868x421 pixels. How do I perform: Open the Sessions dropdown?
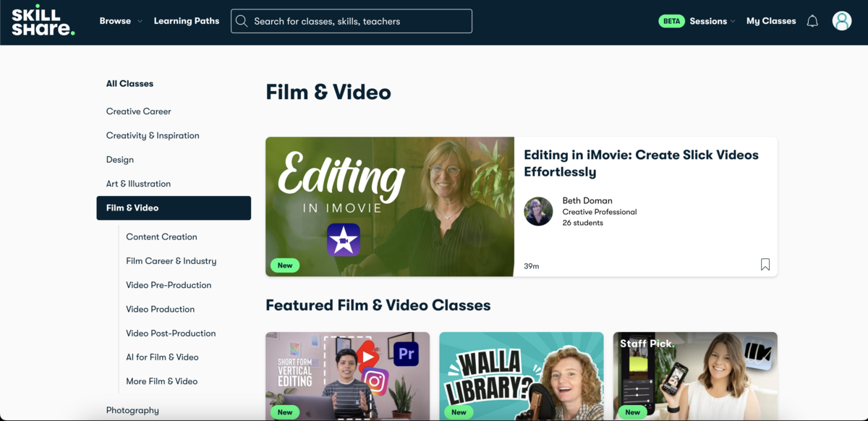712,21
